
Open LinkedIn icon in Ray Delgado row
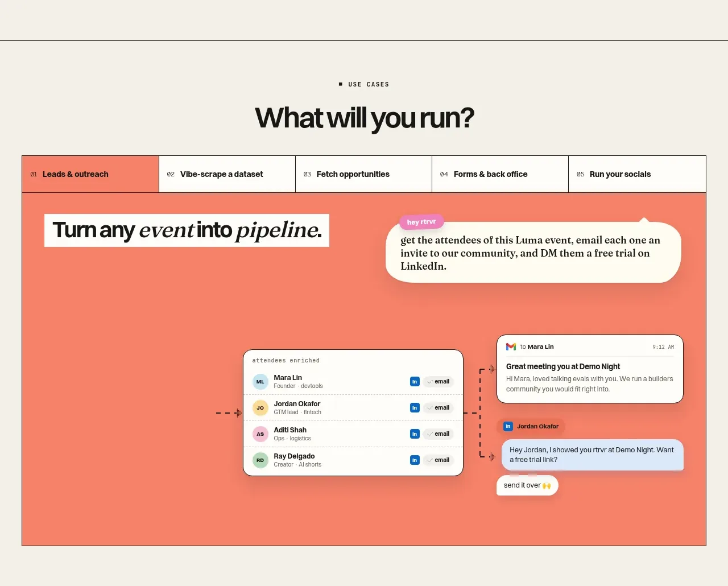[x=415, y=460]
